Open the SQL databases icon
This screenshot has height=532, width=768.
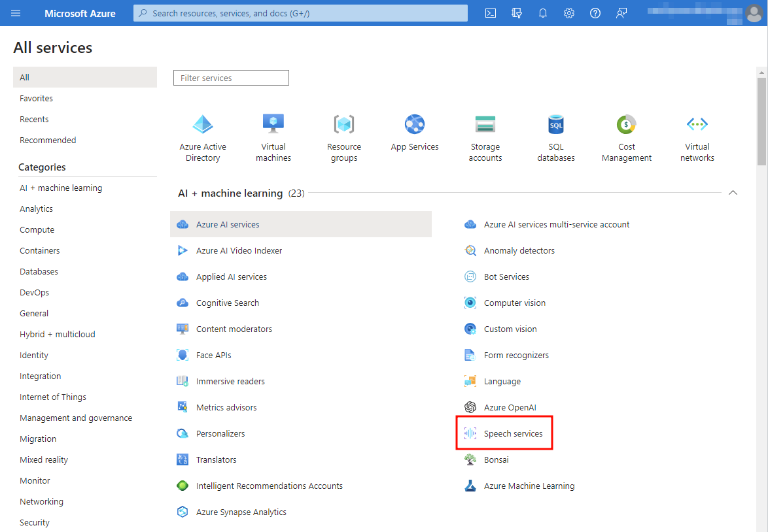click(x=556, y=124)
